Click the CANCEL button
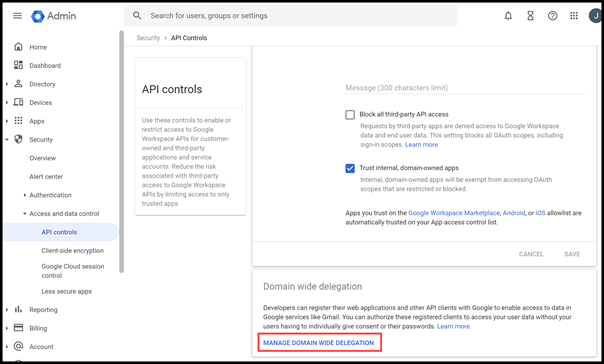604x364 pixels. (531, 254)
